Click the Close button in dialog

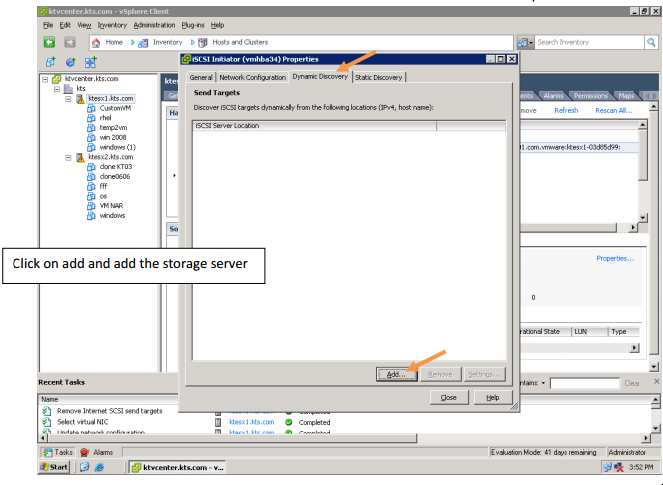click(449, 397)
